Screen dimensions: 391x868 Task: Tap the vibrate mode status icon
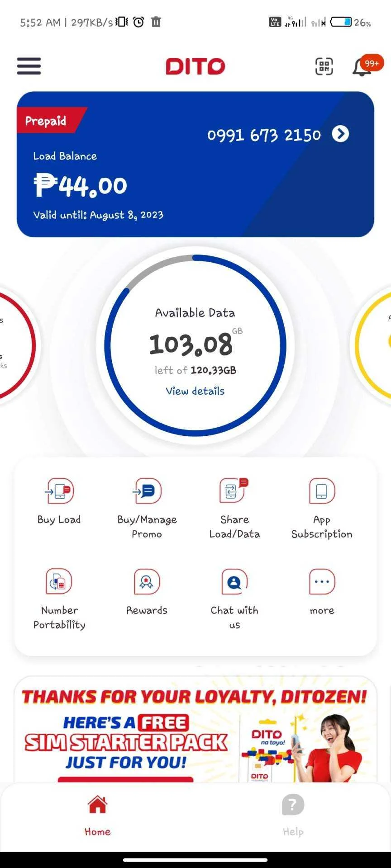[x=122, y=22]
